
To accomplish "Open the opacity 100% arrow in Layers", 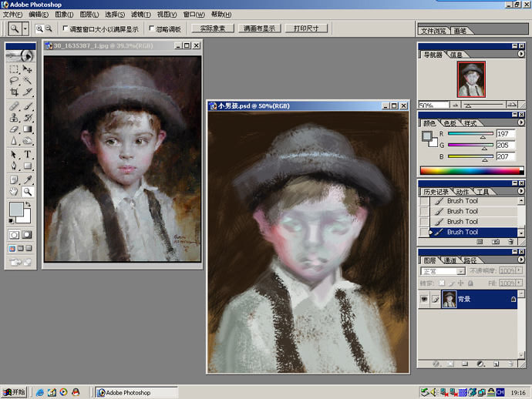I will coord(519,270).
